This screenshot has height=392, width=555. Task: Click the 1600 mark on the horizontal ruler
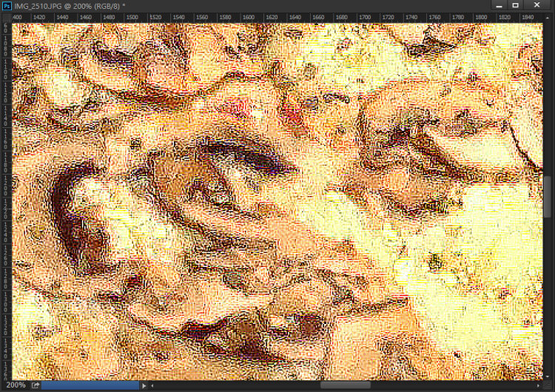(x=249, y=17)
